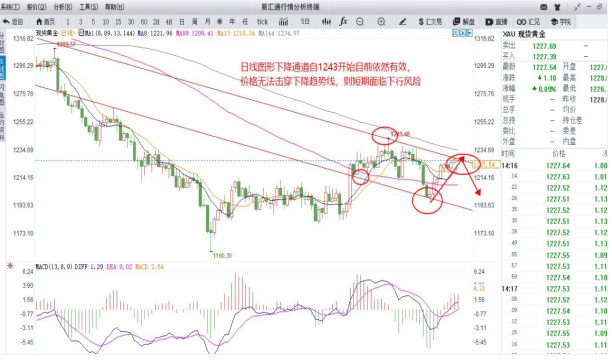Toggle first chart layout button above price axis
This screenshot has width=612, height=363.
click(455, 33)
